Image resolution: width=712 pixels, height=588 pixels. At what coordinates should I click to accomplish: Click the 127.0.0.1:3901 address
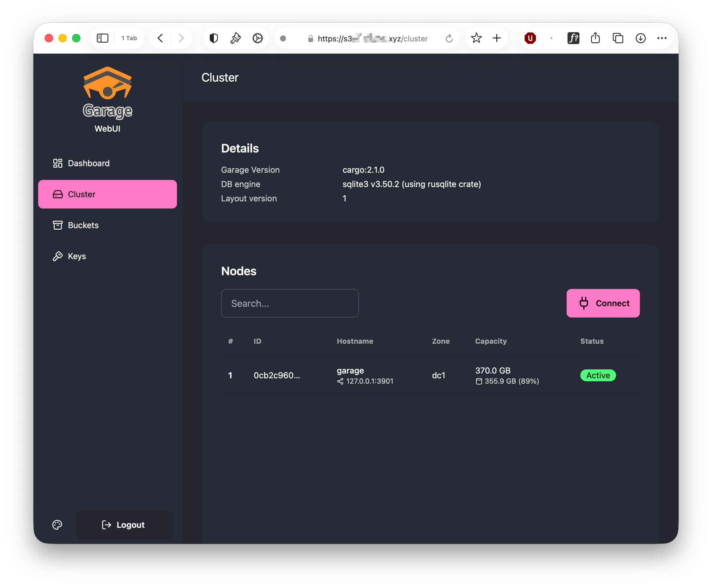click(x=369, y=381)
